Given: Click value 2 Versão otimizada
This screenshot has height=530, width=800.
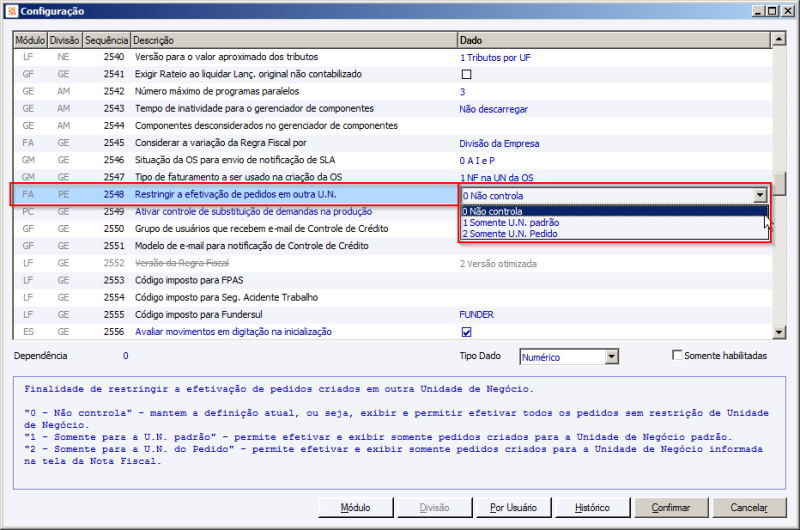Looking at the screenshot, I should click(x=498, y=264).
